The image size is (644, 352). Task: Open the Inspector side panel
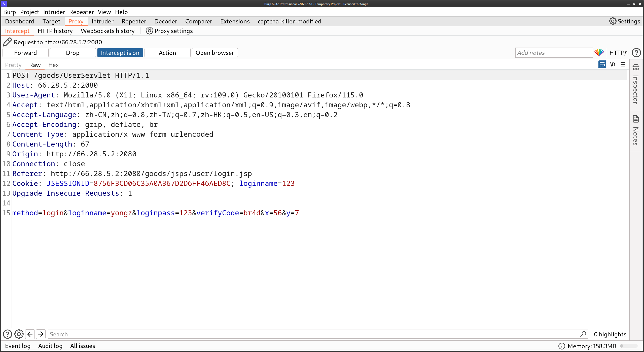pos(636,85)
